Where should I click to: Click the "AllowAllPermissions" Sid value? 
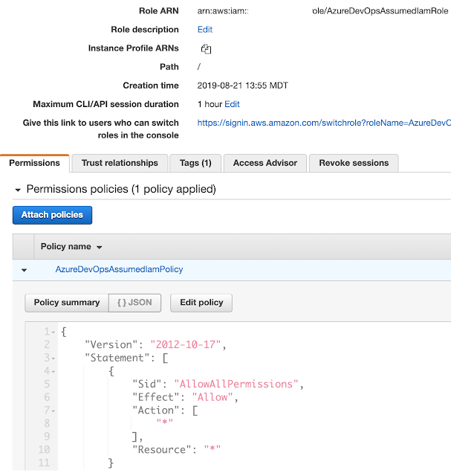click(236, 384)
